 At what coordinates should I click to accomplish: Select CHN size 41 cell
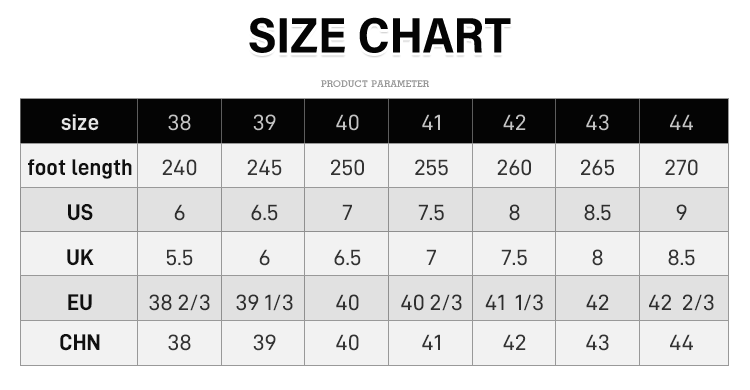pos(430,343)
